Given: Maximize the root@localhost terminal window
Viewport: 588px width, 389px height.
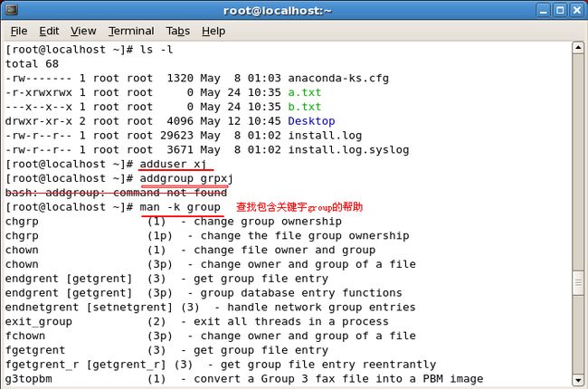Looking at the screenshot, I should click(x=560, y=10).
